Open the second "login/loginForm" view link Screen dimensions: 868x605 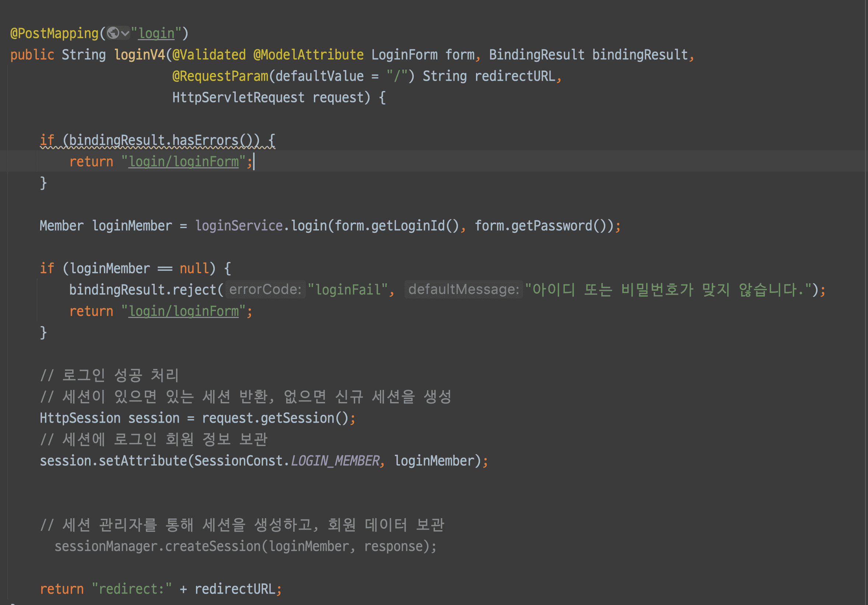(184, 312)
